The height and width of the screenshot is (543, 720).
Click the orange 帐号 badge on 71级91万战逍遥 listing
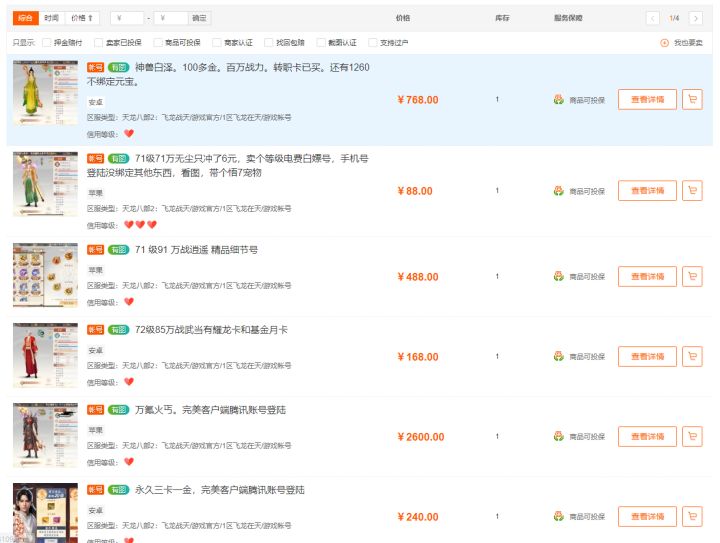(96, 250)
